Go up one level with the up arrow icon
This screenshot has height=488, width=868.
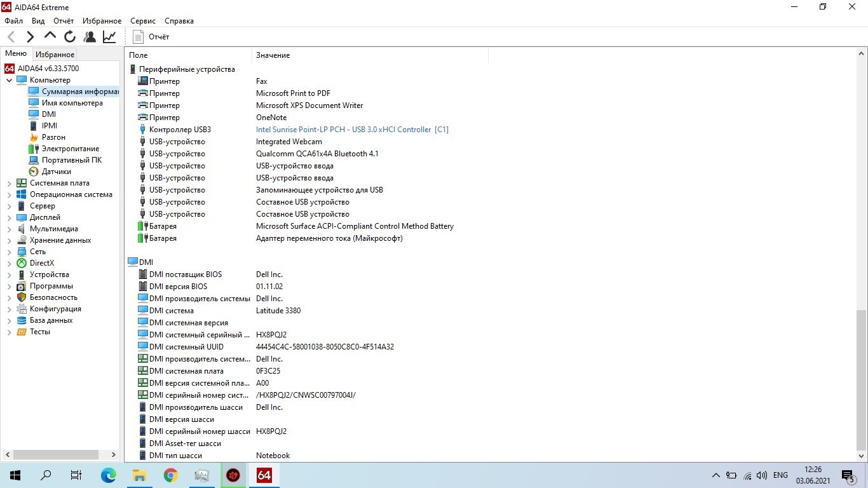[50, 36]
